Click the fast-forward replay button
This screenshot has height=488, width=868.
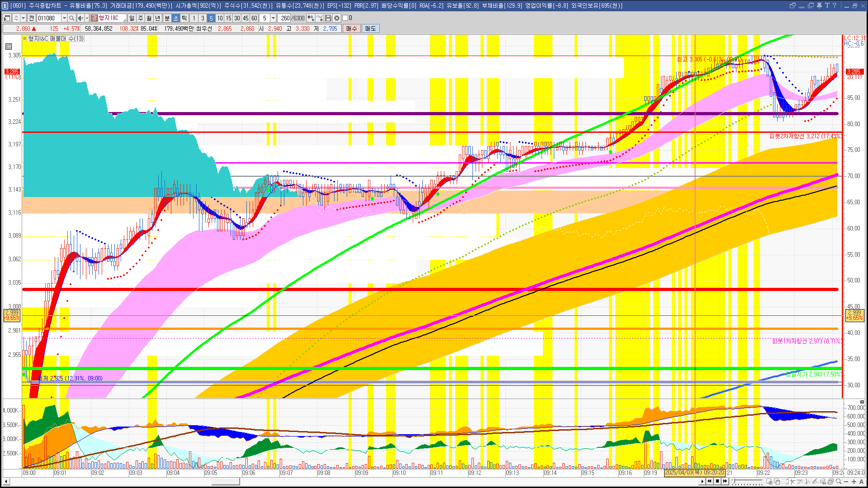click(x=725, y=481)
